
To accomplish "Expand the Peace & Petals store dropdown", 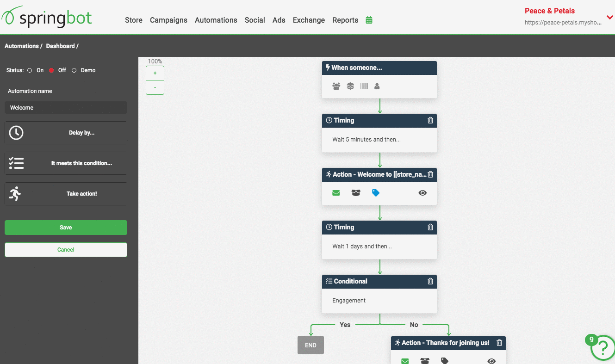I will pyautogui.click(x=609, y=18).
